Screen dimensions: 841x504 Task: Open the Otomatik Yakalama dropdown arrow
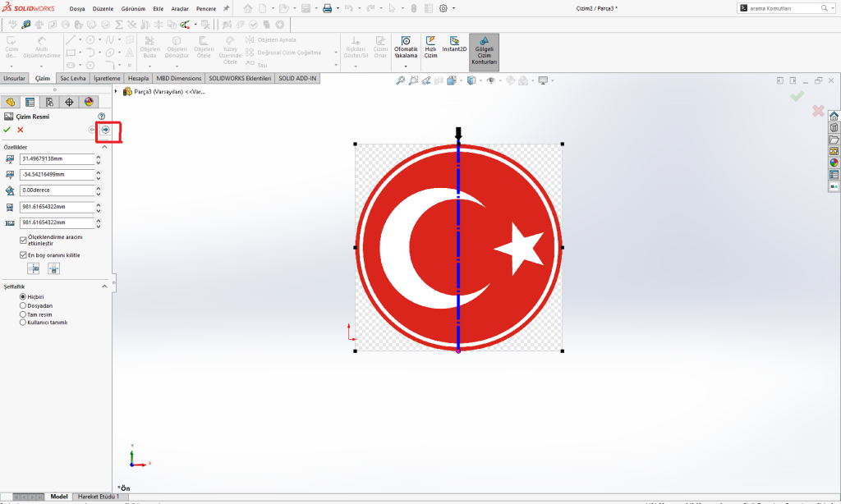(406, 65)
